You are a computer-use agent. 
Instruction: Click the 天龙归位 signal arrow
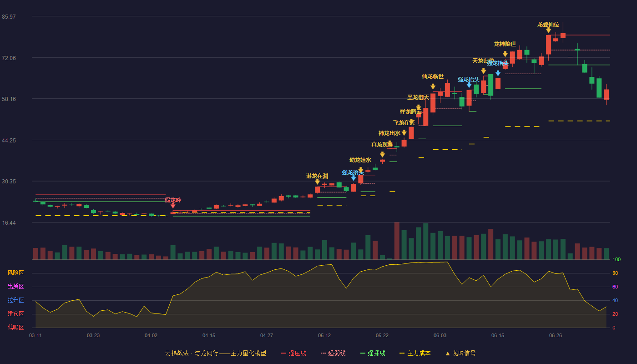(484, 71)
